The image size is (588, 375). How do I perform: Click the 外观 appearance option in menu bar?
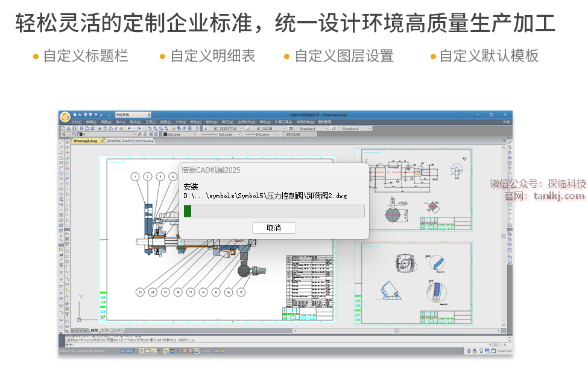point(506,122)
